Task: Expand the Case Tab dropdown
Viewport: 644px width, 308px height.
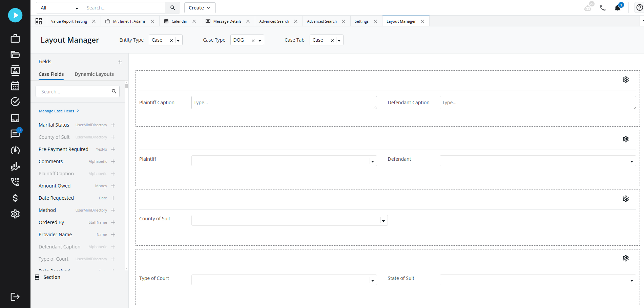Action: point(339,40)
